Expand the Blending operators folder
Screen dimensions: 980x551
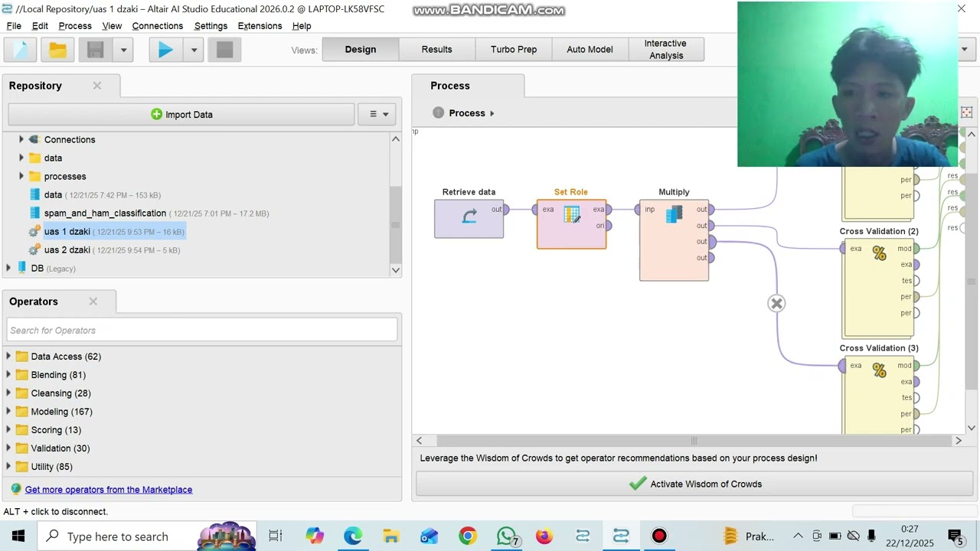[8, 375]
